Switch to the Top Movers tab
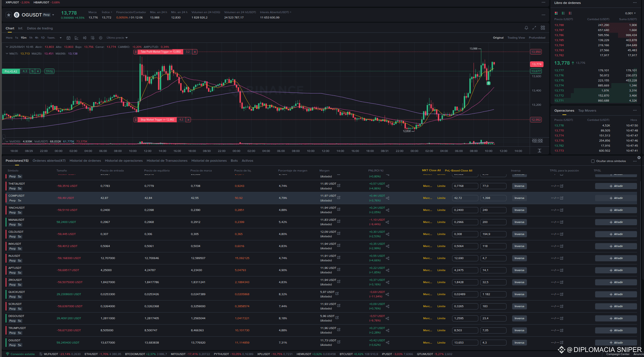The width and height of the screenshot is (644, 357). click(587, 111)
